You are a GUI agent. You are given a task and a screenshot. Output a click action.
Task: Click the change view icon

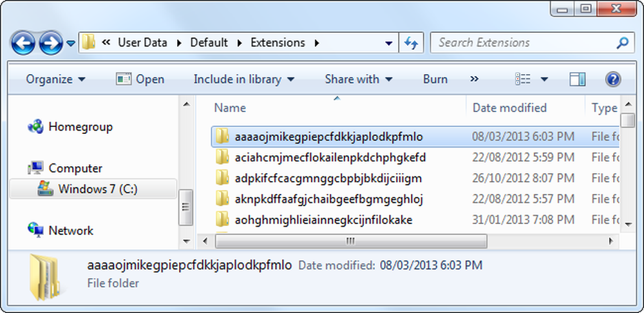[x=523, y=79]
